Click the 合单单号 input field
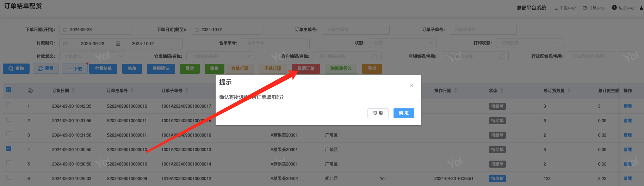Viewport: 644px width, 186px height. point(275,43)
